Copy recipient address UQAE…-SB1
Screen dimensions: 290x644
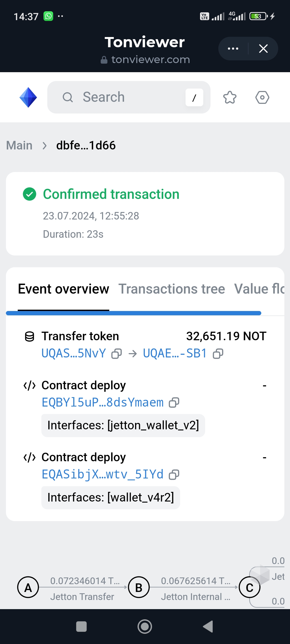click(x=218, y=354)
